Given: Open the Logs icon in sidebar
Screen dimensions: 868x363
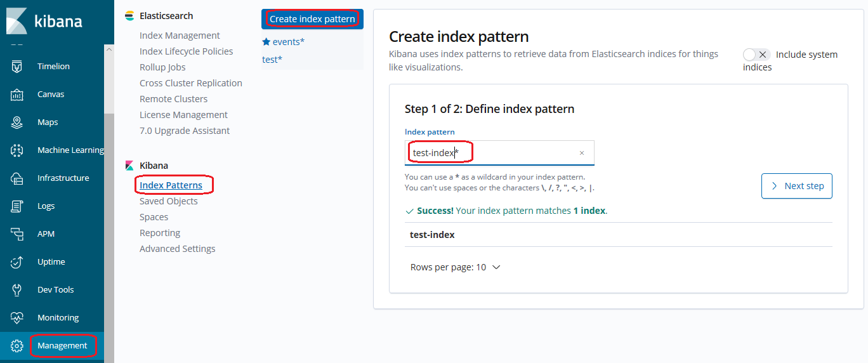Looking at the screenshot, I should coord(17,206).
